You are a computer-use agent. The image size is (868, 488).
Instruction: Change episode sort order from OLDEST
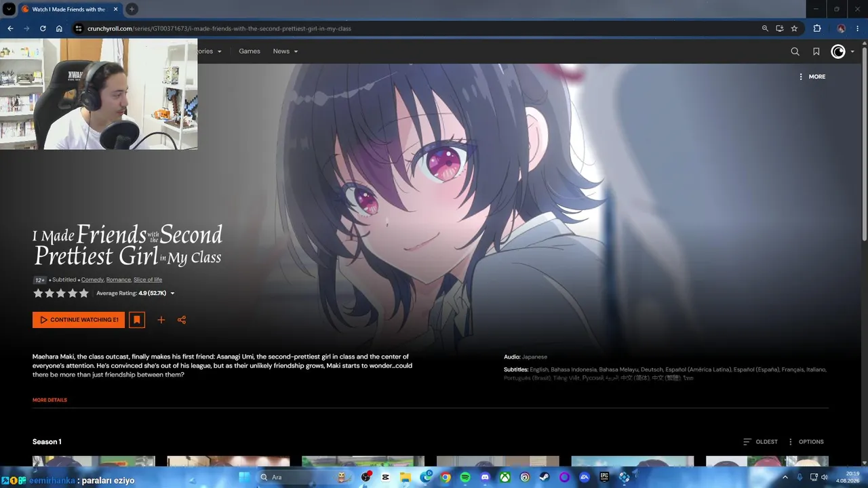click(760, 442)
